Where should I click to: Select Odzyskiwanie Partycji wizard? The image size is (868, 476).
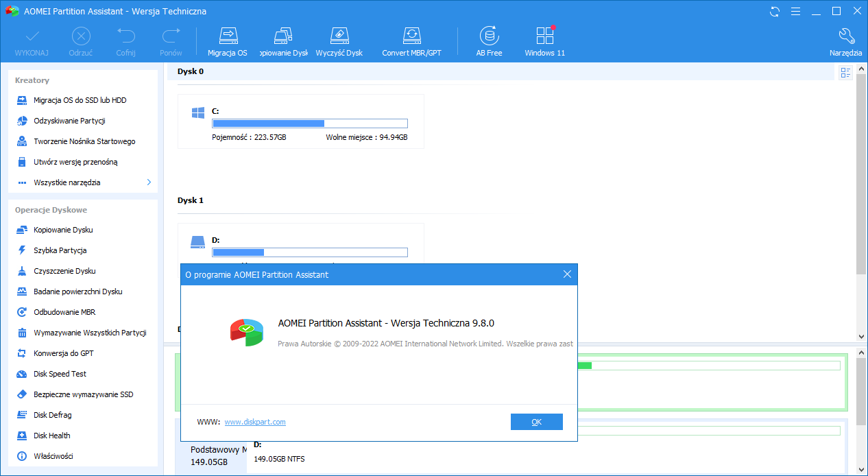click(x=69, y=121)
